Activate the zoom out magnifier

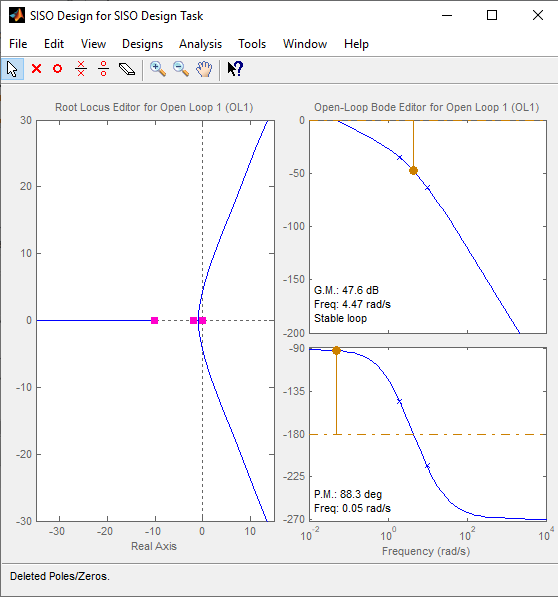pos(181,69)
